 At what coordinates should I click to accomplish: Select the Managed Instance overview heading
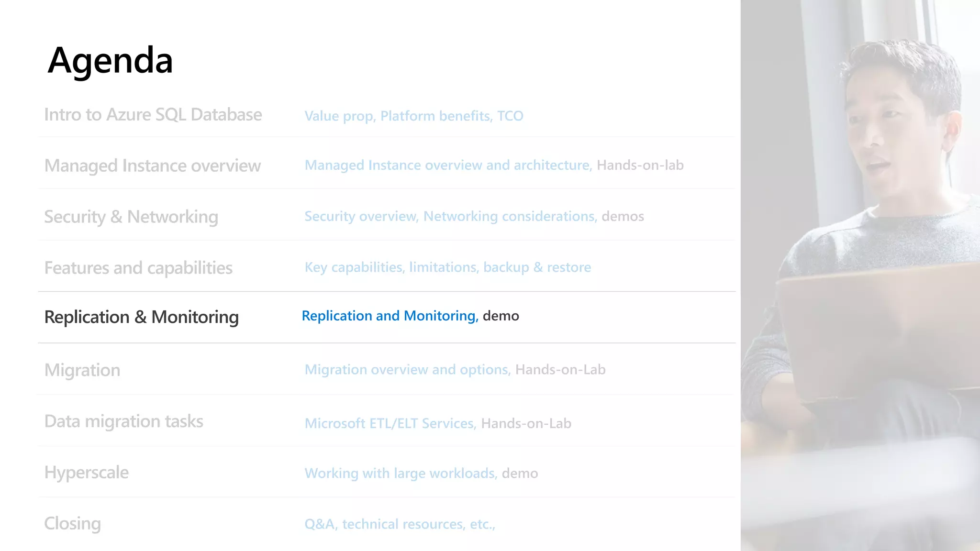click(152, 166)
